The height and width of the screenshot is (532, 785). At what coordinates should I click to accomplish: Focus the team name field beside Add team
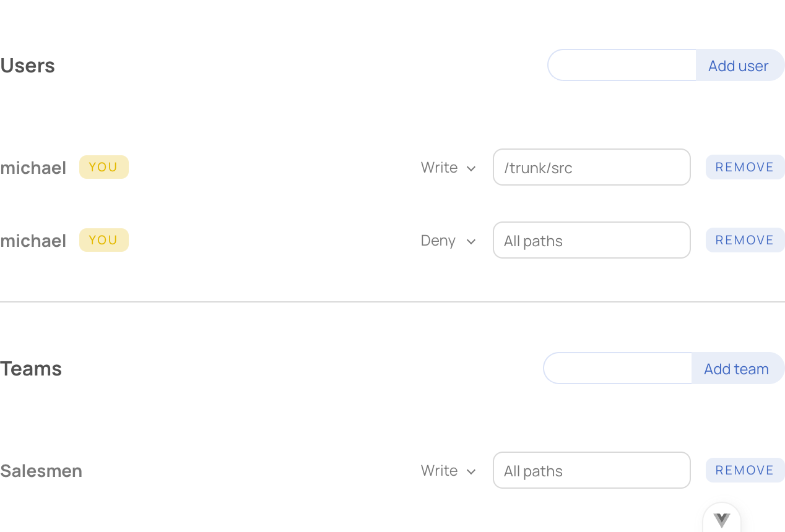pyautogui.click(x=618, y=368)
